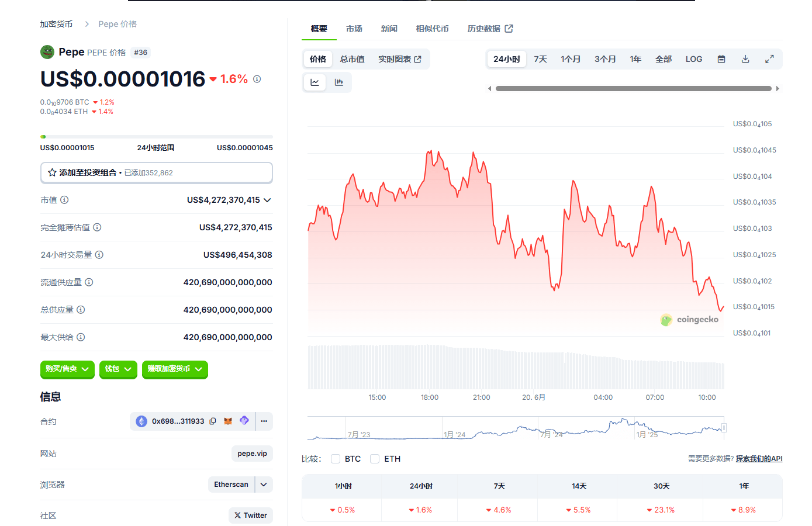Open the live TradingView chart link
The width and height of the screenshot is (812, 526).
point(400,59)
